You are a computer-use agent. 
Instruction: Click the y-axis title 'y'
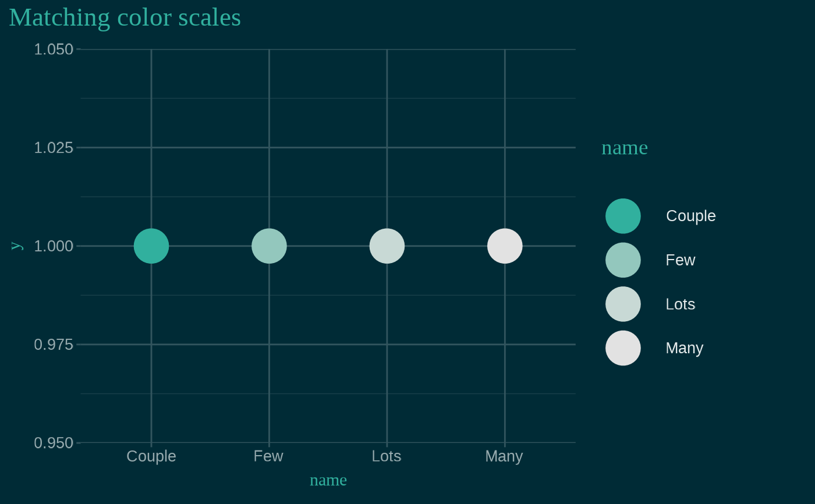pos(17,246)
